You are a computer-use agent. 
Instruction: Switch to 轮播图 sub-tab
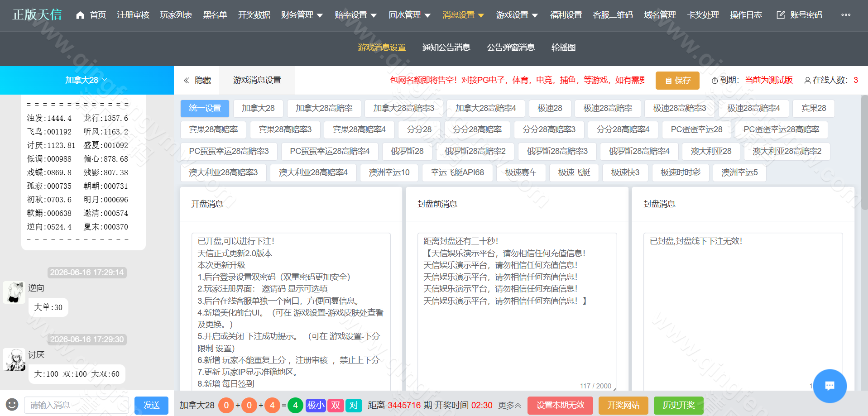pos(564,48)
